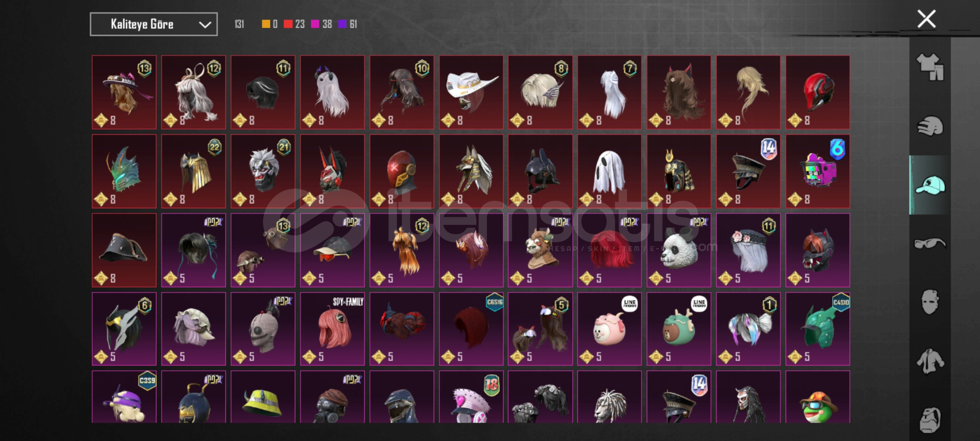This screenshot has height=441, width=980.
Task: Open the sunglasses category icon
Action: coord(930,244)
